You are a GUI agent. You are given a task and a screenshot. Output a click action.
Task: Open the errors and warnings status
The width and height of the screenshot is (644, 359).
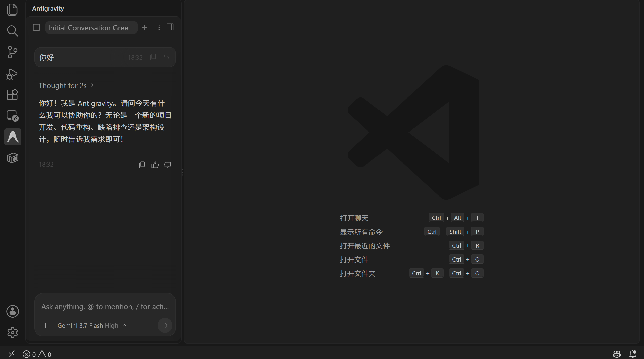click(37, 354)
